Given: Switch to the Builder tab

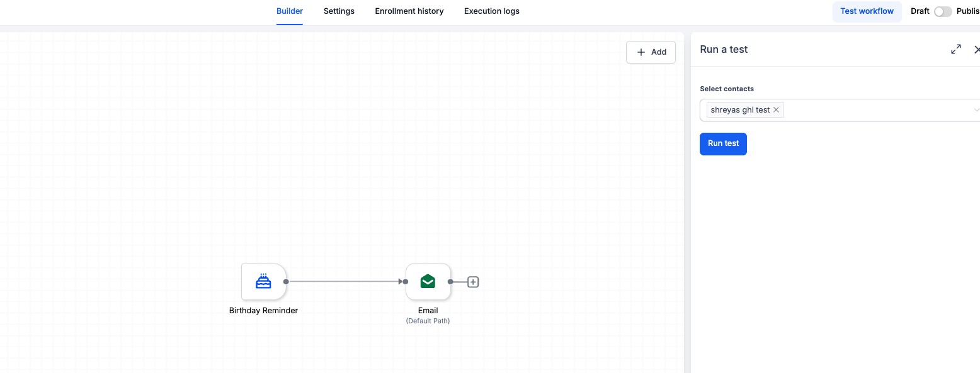Looking at the screenshot, I should coord(290,11).
